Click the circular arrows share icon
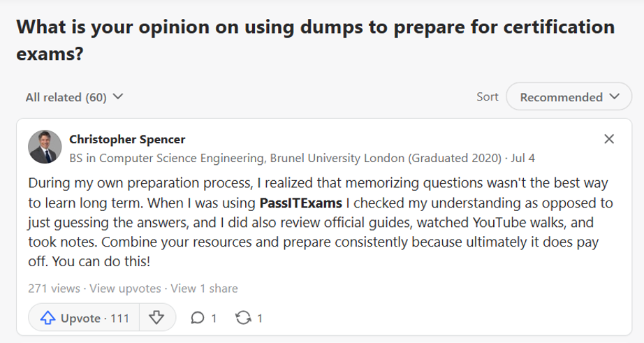This screenshot has height=343, width=644. 243,318
